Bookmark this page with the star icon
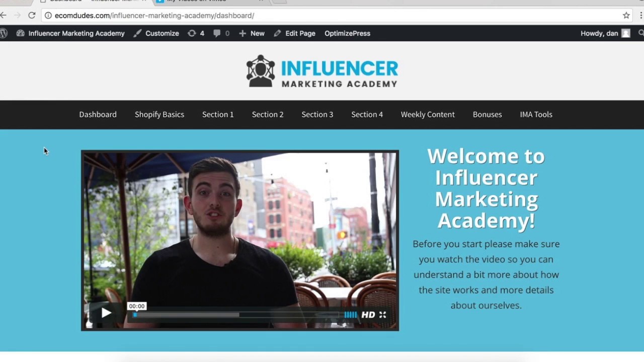This screenshot has width=644, height=362. pos(626,16)
